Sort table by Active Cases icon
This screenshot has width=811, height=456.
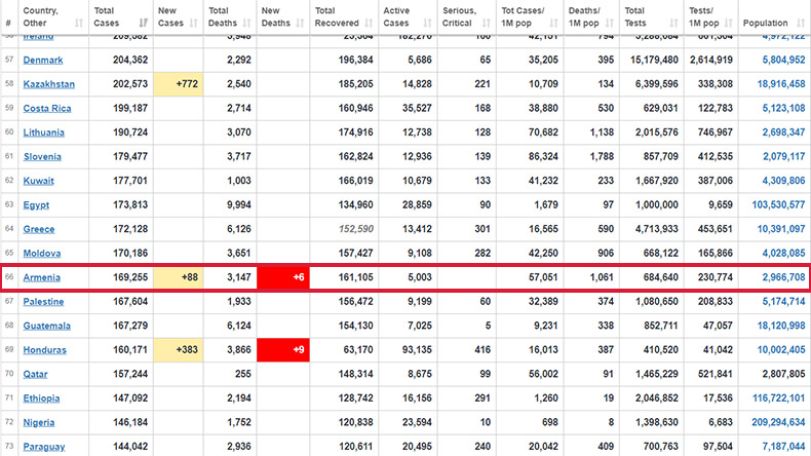[427, 23]
